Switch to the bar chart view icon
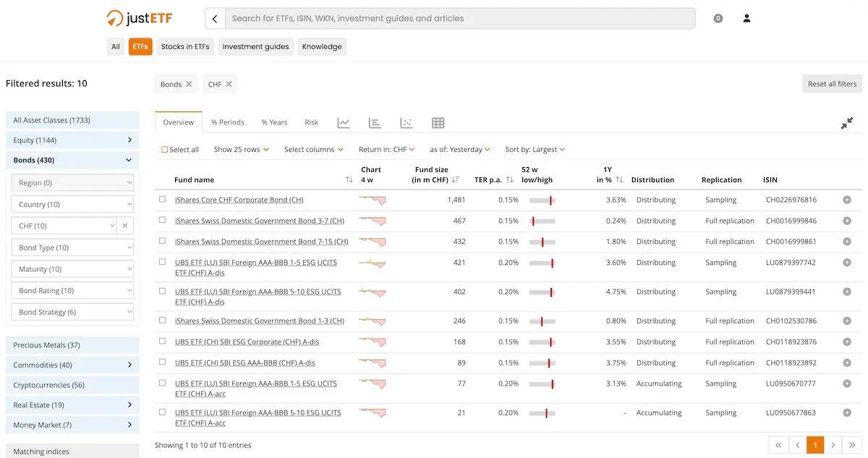Screen dimensions: 868x458 pos(375,123)
